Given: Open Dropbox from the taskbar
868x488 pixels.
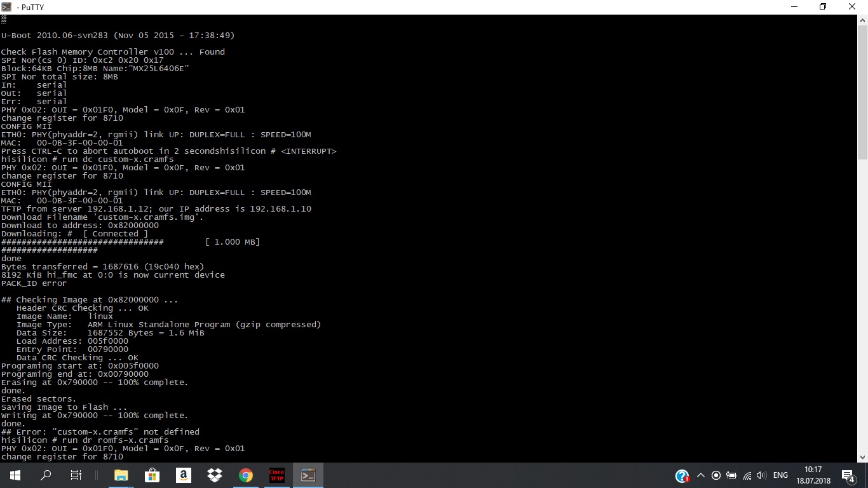Looking at the screenshot, I should point(214,475).
